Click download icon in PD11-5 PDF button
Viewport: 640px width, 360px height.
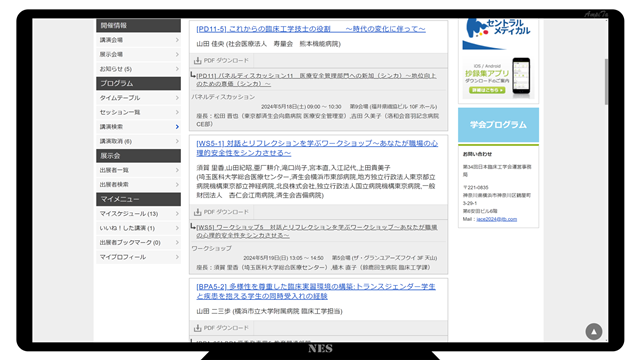[198, 60]
